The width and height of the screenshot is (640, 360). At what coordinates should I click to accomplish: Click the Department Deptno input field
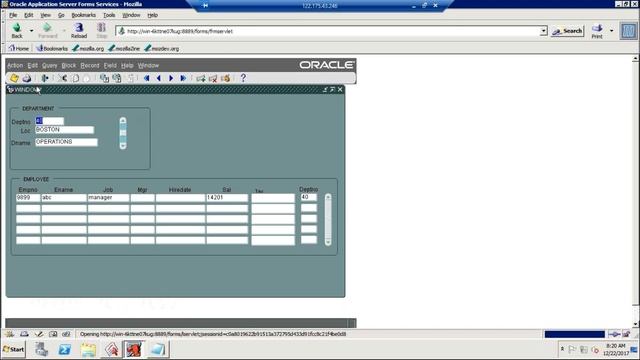(x=49, y=121)
